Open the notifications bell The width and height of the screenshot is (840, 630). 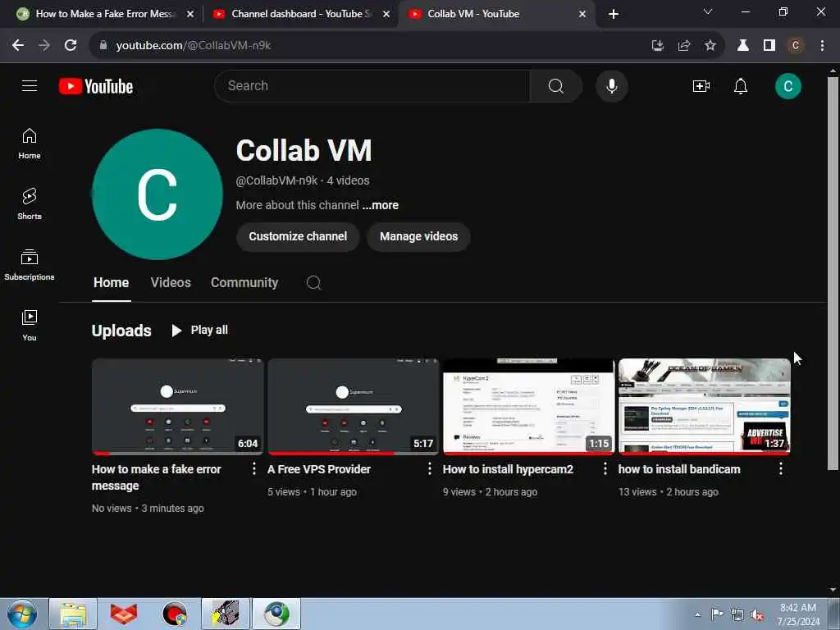(741, 86)
